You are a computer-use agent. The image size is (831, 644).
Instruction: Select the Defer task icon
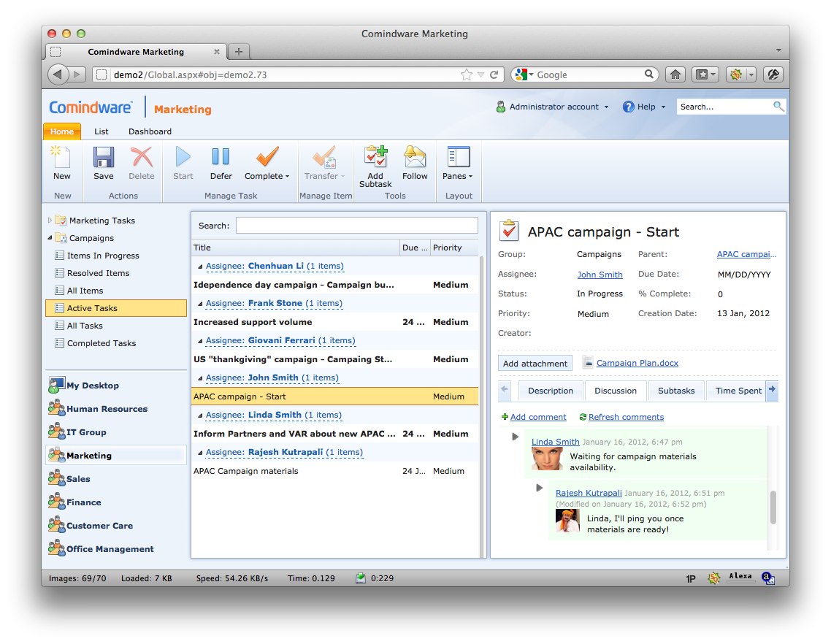(221, 157)
